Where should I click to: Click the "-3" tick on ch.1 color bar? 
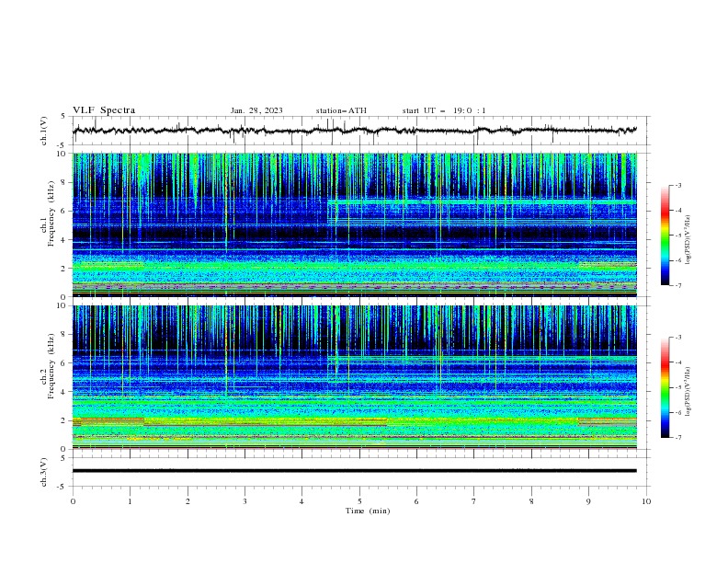(x=677, y=185)
